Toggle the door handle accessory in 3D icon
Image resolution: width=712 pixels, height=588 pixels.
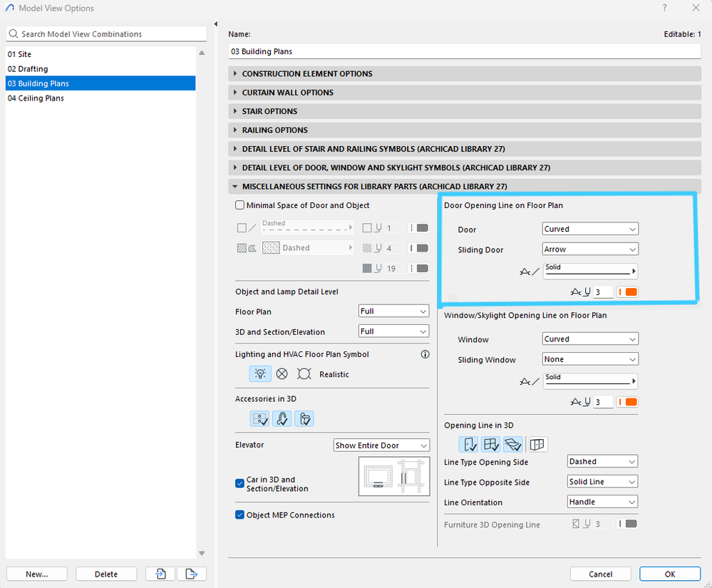[304, 418]
